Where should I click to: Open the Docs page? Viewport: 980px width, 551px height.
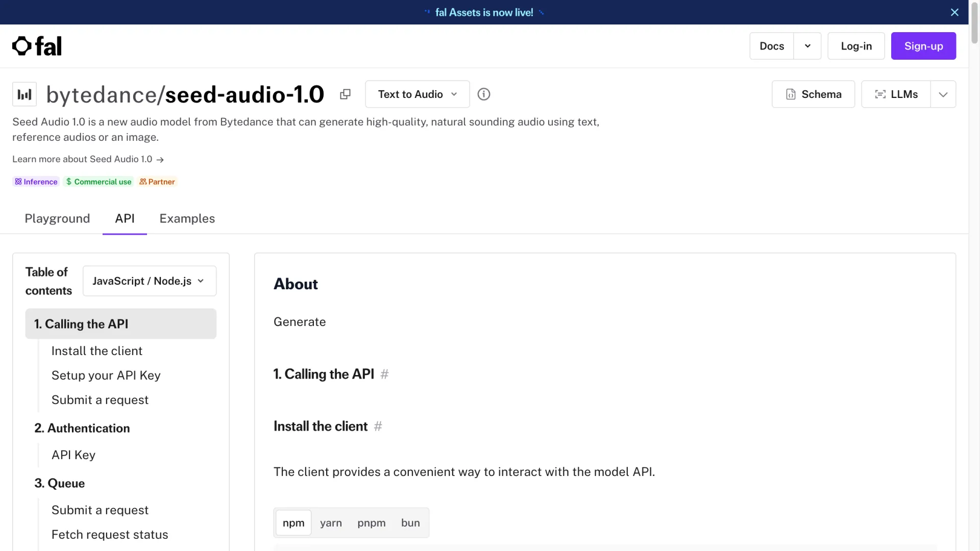click(x=771, y=46)
